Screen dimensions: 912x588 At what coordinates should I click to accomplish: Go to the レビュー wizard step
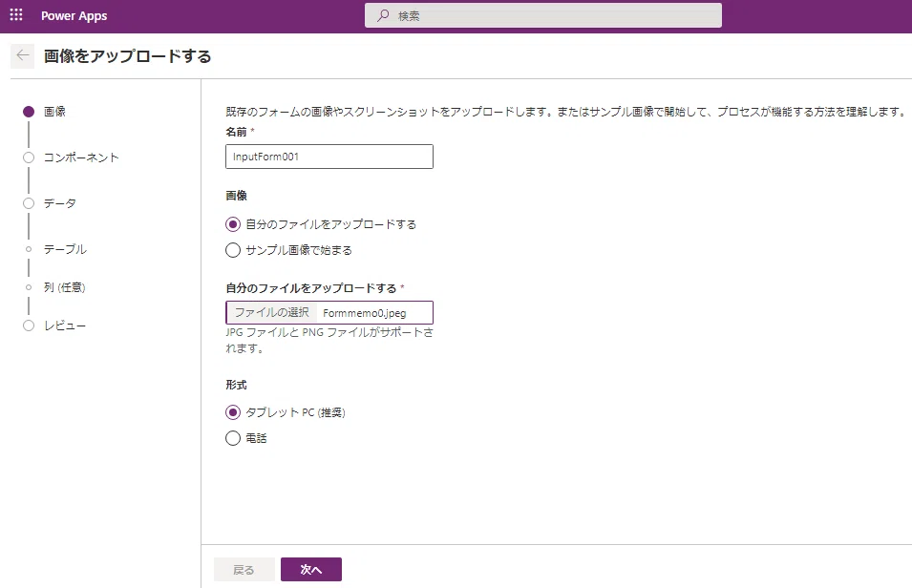pos(54,325)
